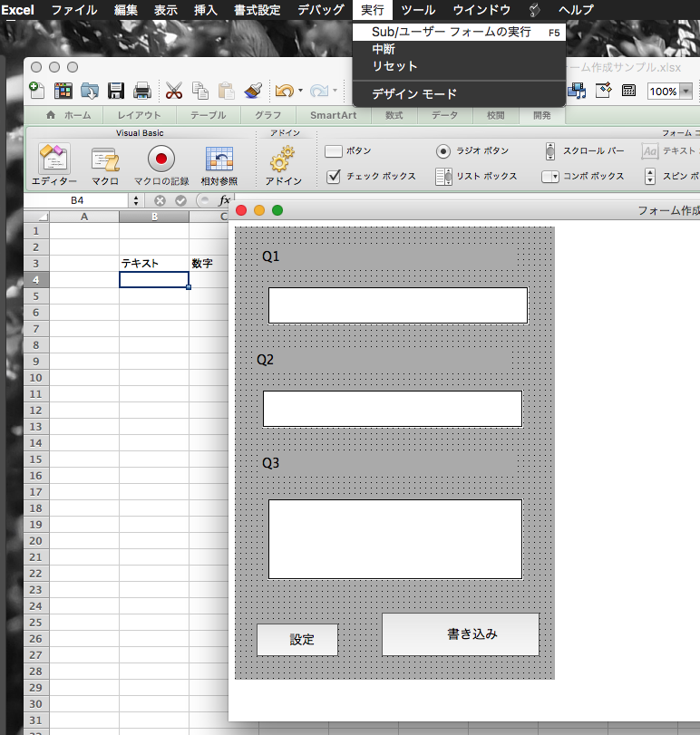Click the text box under Q1
Screen dimensions: 700x735
click(397, 305)
